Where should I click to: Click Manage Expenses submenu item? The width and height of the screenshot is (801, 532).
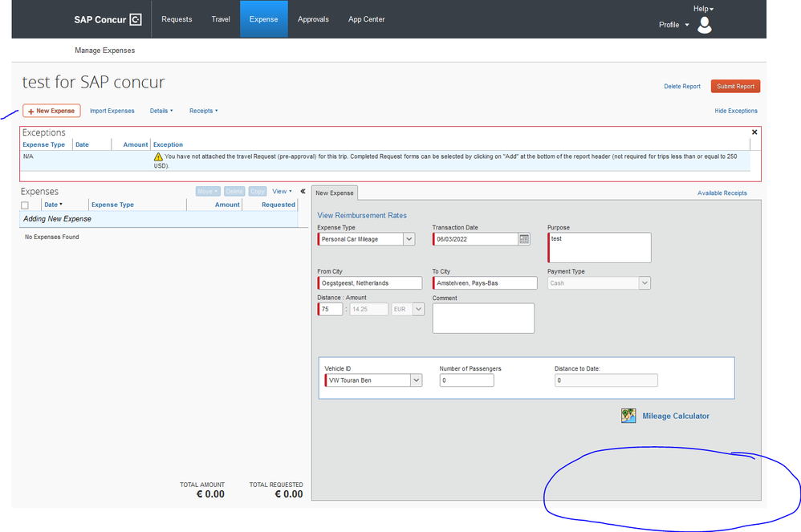pos(104,51)
